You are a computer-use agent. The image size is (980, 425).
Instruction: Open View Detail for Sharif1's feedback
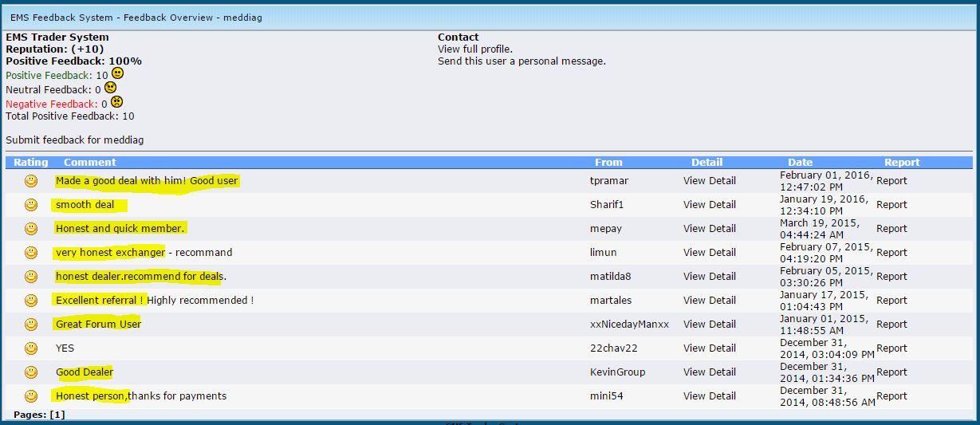pos(710,205)
